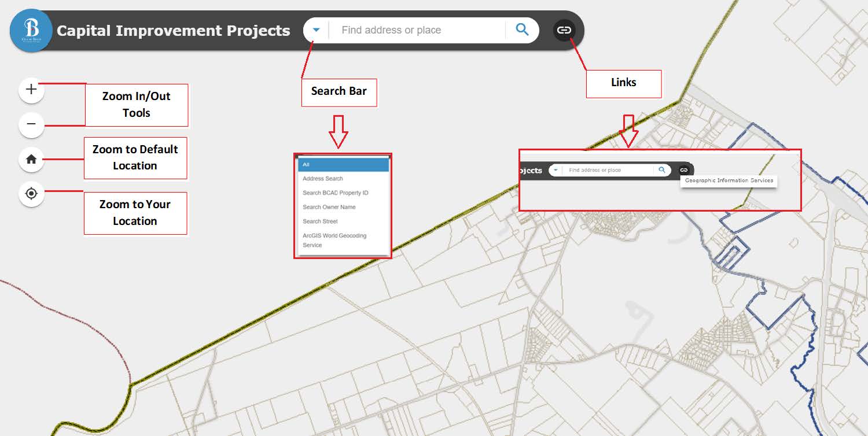Image resolution: width=868 pixels, height=436 pixels.
Task: Click the magnifying glass to run a search
Action: 521,29
